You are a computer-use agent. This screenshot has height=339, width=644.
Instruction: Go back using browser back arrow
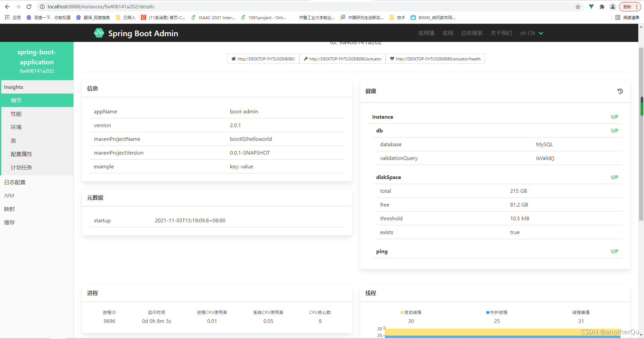[x=7, y=7]
